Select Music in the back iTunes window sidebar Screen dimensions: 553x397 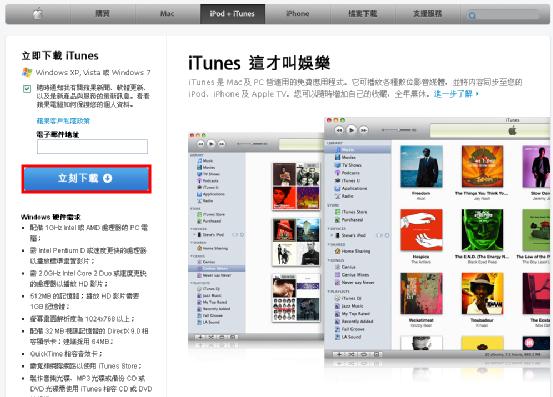(x=205, y=161)
